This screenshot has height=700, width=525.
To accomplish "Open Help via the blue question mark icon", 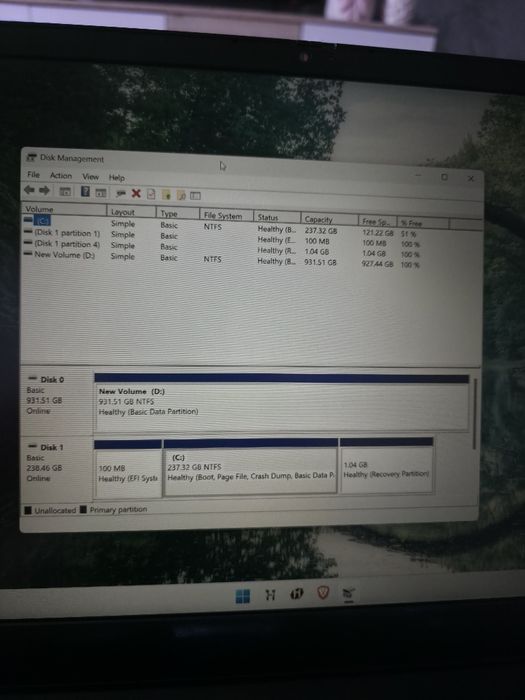I will pos(85,192).
